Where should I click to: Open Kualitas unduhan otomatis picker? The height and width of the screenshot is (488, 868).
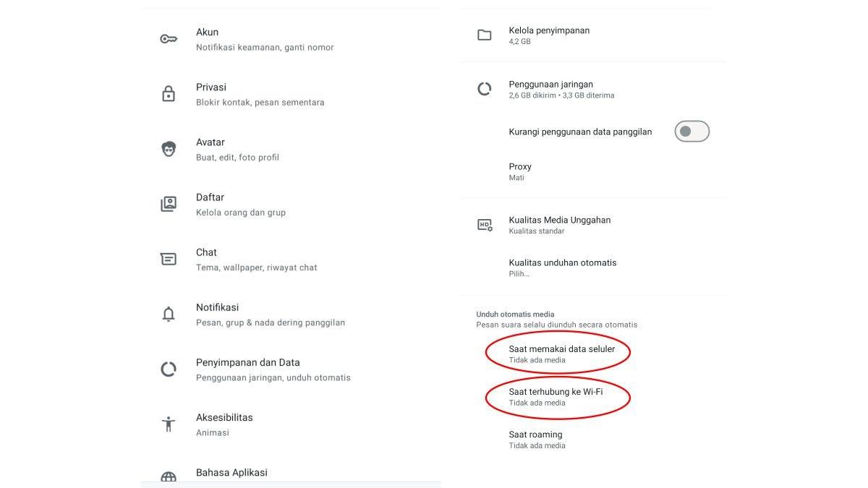(563, 267)
